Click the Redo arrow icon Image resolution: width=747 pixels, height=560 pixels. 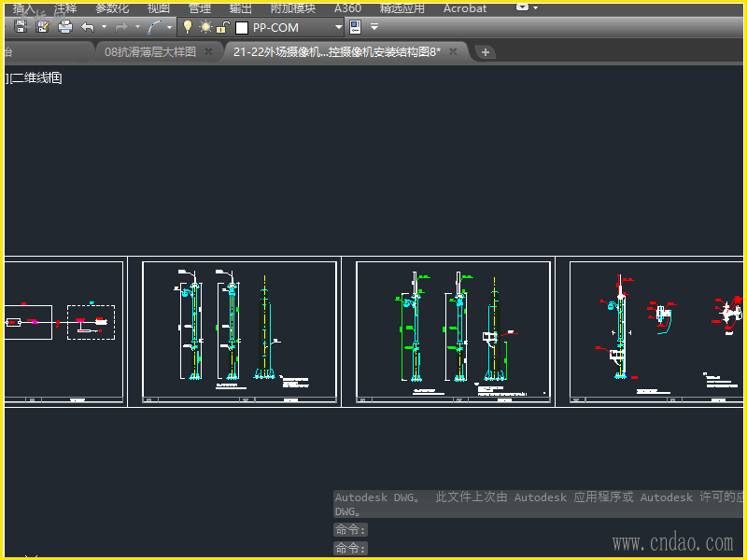click(x=121, y=27)
